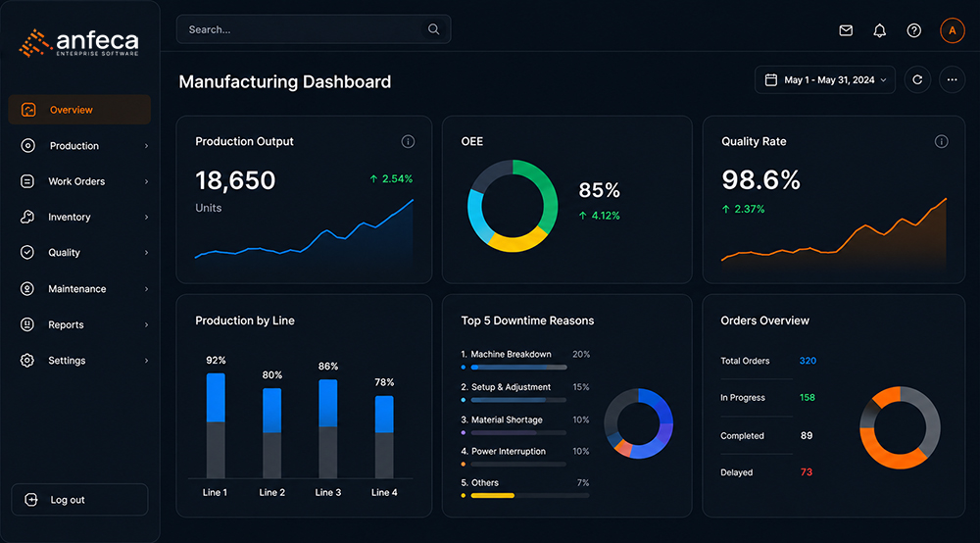Click the Production Output info icon
Image resolution: width=980 pixels, height=543 pixels.
[x=408, y=142]
